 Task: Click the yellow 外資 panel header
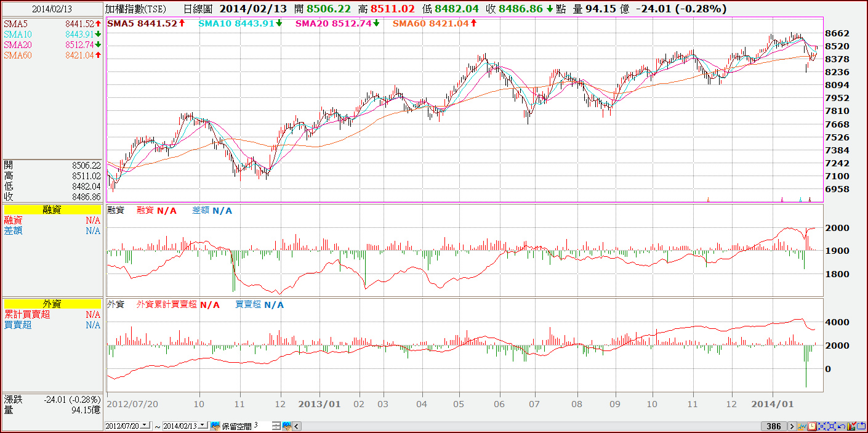[52, 304]
